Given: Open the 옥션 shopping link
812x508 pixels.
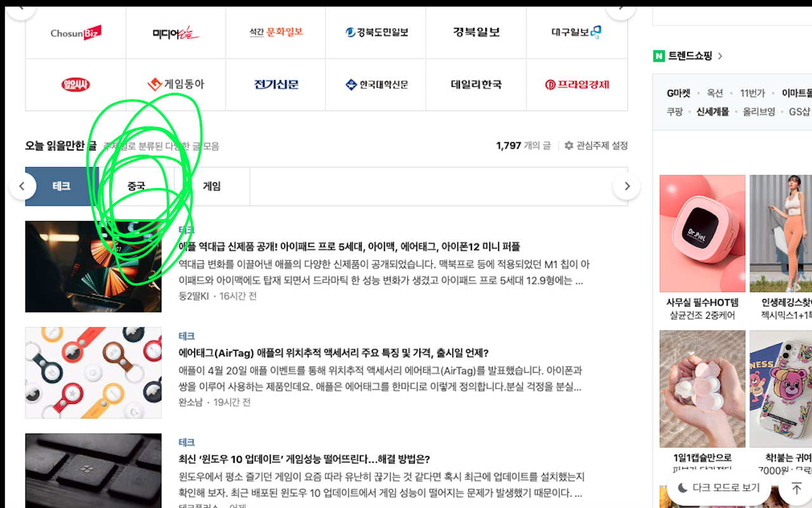Looking at the screenshot, I should click(x=715, y=93).
